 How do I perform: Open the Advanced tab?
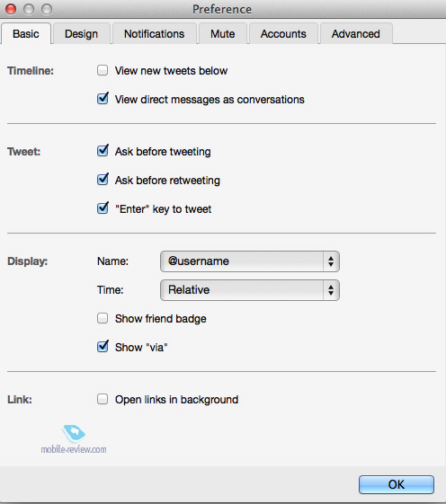tap(356, 34)
